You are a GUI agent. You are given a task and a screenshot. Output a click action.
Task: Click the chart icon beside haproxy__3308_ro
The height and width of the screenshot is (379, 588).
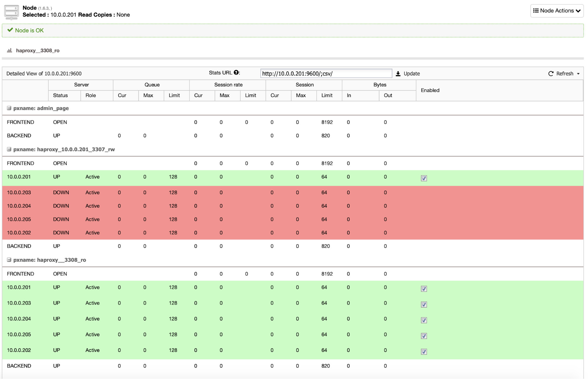click(9, 50)
